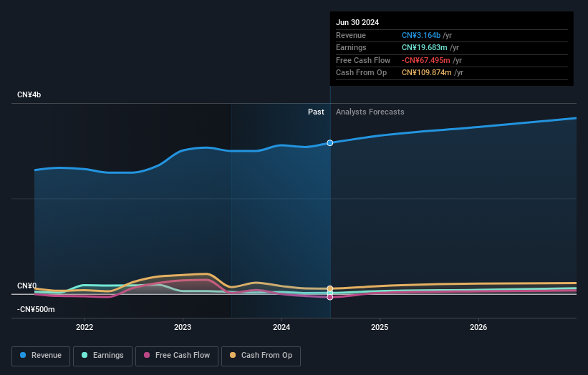The width and height of the screenshot is (588, 375).
Task: Click the orange Cash From Op legend dot
Action: pyautogui.click(x=233, y=355)
